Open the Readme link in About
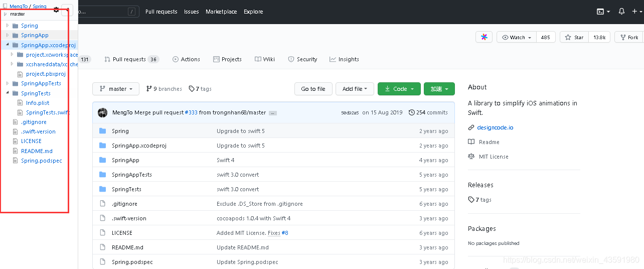 click(x=489, y=142)
